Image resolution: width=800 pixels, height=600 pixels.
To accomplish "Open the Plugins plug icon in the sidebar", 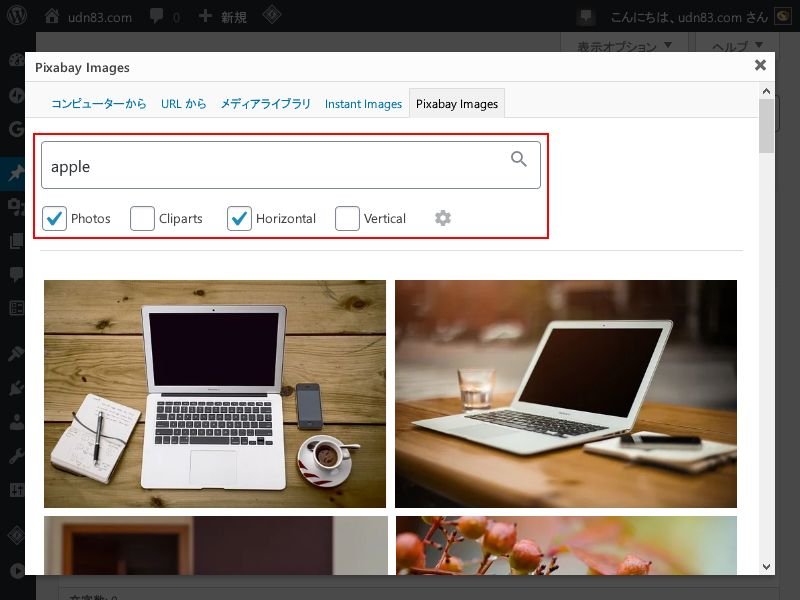I will pos(16,388).
